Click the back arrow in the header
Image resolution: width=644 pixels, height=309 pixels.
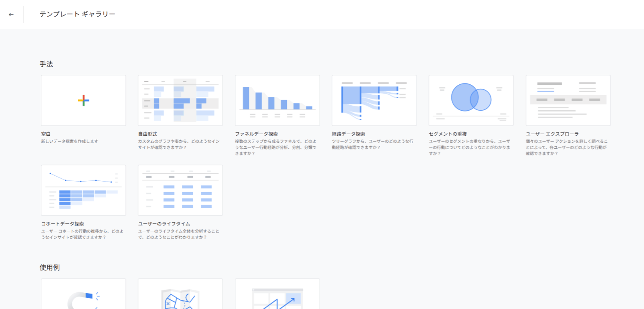point(11,15)
